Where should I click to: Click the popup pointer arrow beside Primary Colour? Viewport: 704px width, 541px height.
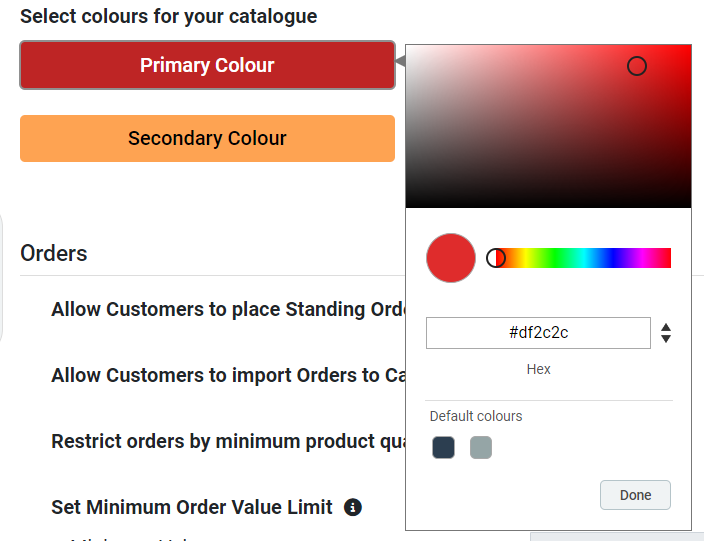[x=400, y=62]
